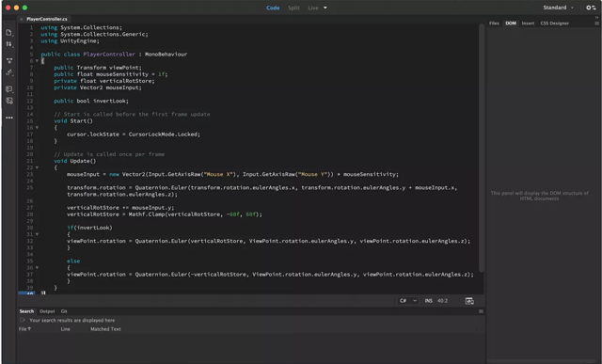This screenshot has height=364, width=602.
Task: Click the "Mouse Y" string literal
Action: coord(312,174)
